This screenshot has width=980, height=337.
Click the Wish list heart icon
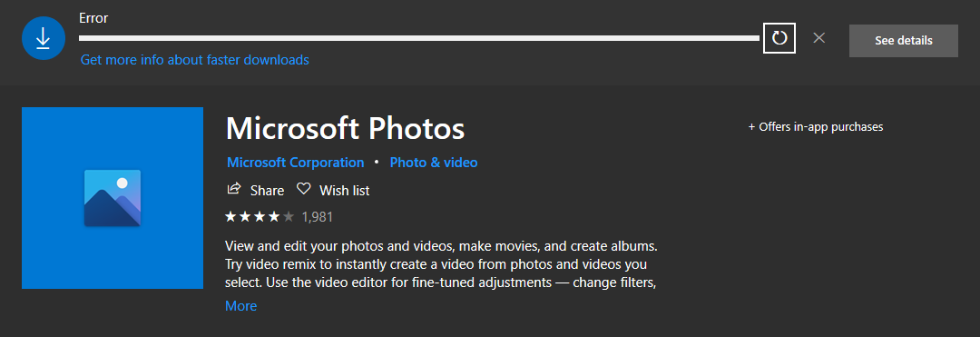(x=303, y=189)
